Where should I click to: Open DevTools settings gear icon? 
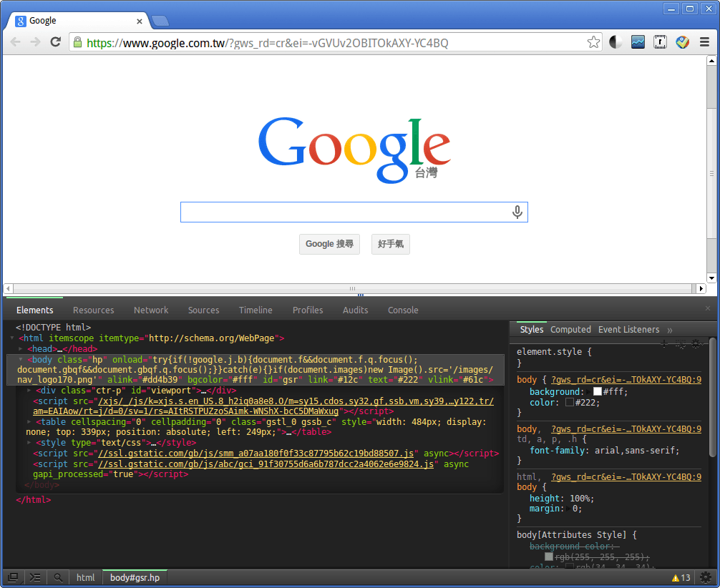point(706,577)
